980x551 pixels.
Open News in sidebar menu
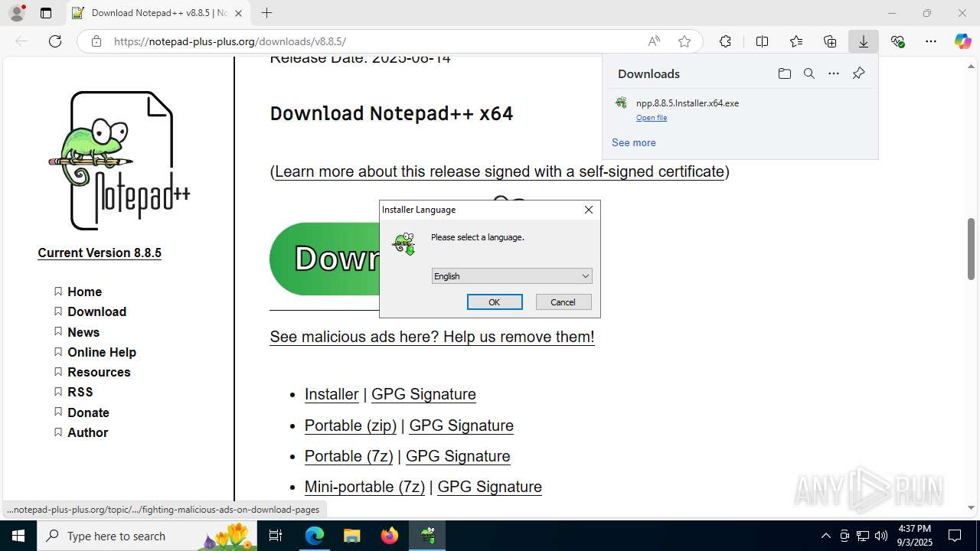click(x=83, y=332)
